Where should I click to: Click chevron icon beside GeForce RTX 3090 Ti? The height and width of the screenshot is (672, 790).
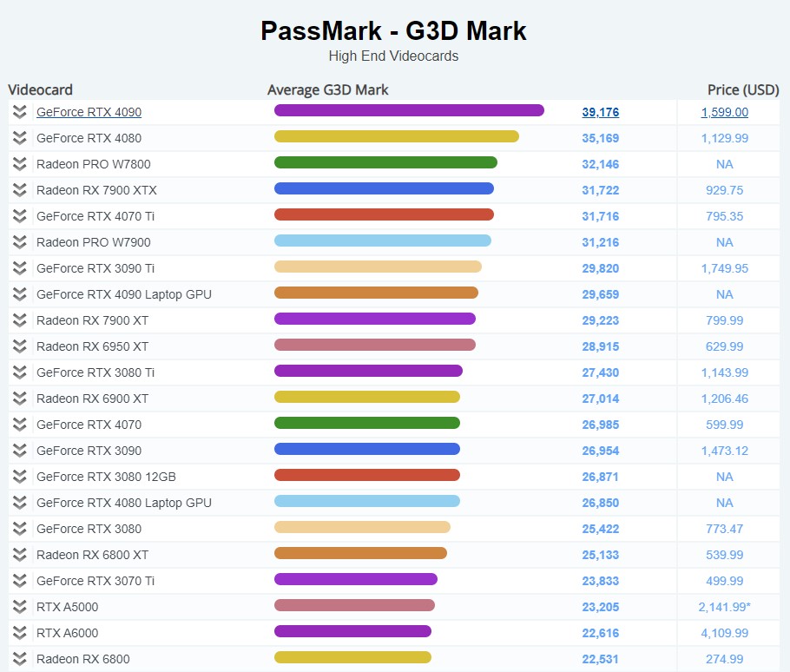tap(19, 268)
